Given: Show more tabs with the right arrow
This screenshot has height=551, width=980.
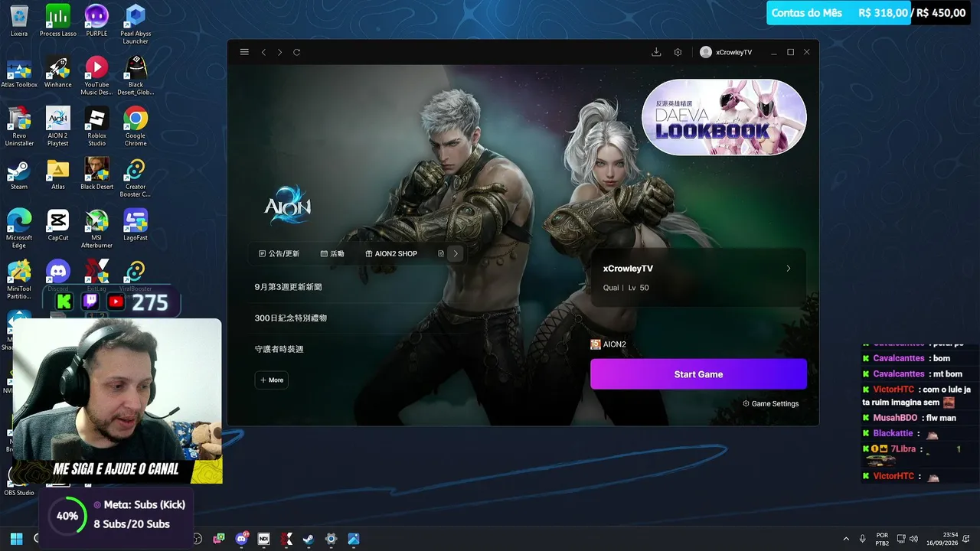Looking at the screenshot, I should (456, 253).
